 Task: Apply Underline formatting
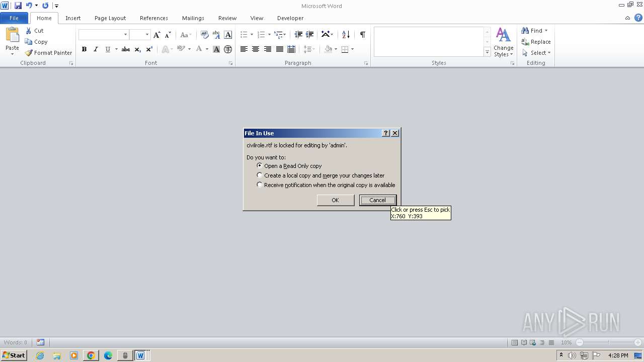coord(107,49)
